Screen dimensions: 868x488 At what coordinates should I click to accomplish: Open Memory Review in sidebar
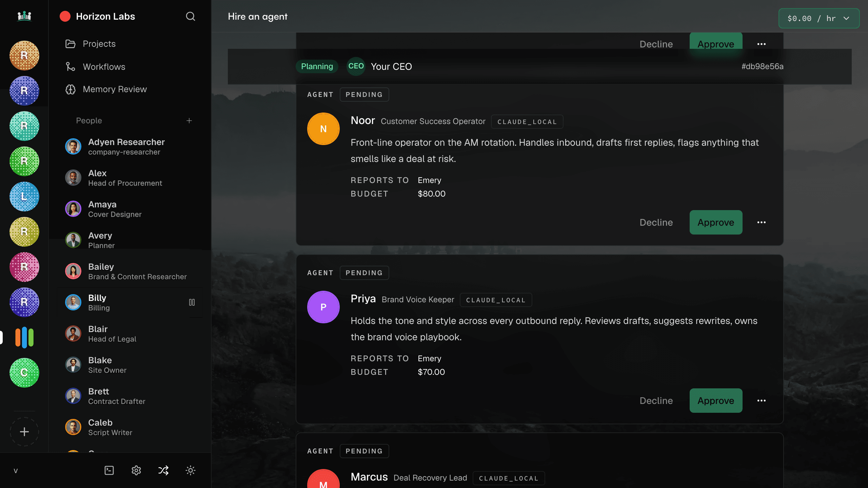coord(130,89)
